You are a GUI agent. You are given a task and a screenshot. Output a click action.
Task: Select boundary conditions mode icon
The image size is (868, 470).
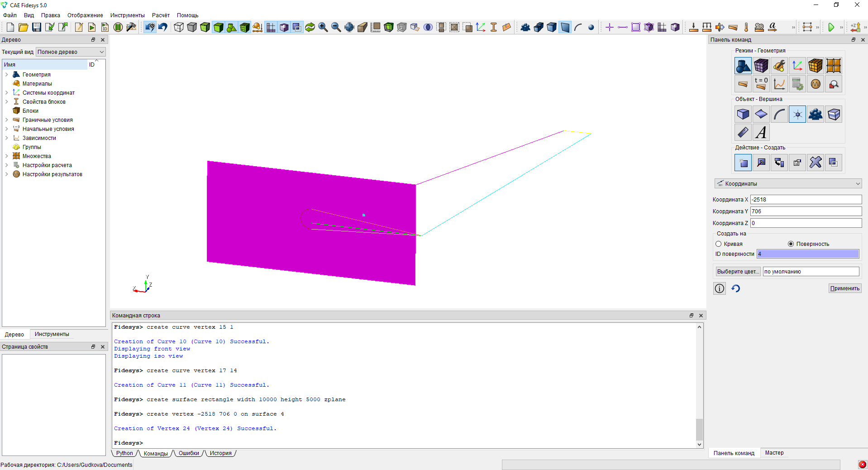point(743,84)
